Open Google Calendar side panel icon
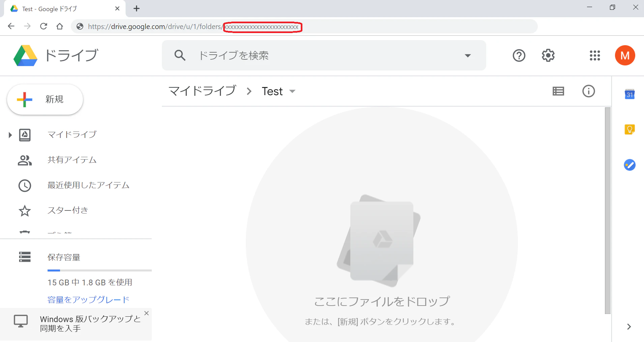Image resolution: width=644 pixels, height=342 pixels. tap(630, 94)
